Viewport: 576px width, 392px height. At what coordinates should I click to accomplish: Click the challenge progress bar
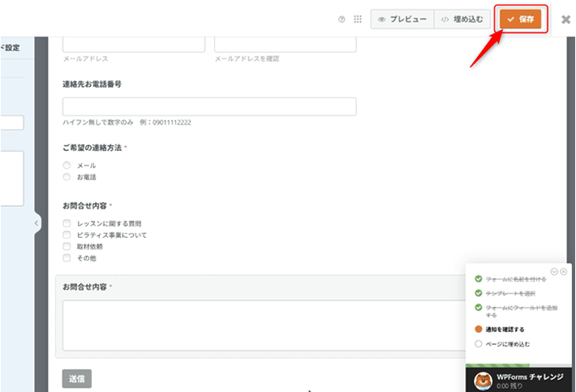[x=518, y=365]
